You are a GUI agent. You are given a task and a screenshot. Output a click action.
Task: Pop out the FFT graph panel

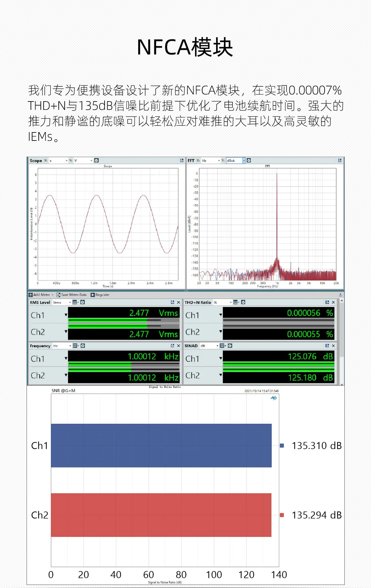340,160
